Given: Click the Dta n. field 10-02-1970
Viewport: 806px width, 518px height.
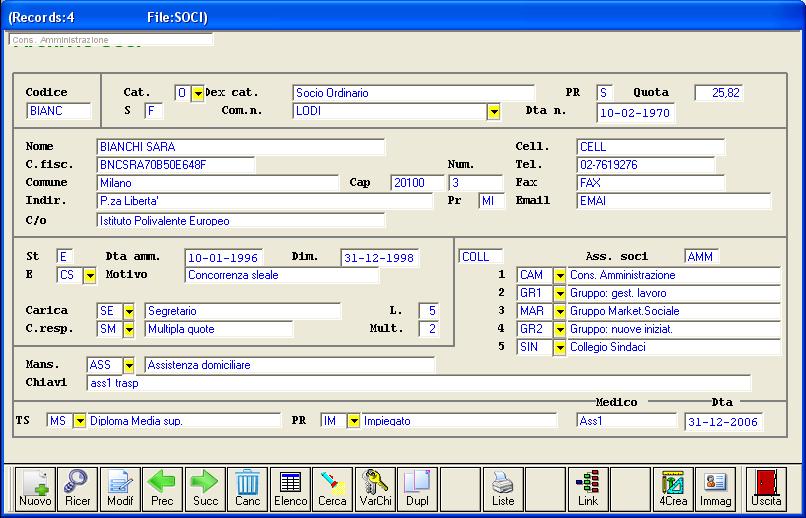Looking at the screenshot, I should click(x=636, y=113).
